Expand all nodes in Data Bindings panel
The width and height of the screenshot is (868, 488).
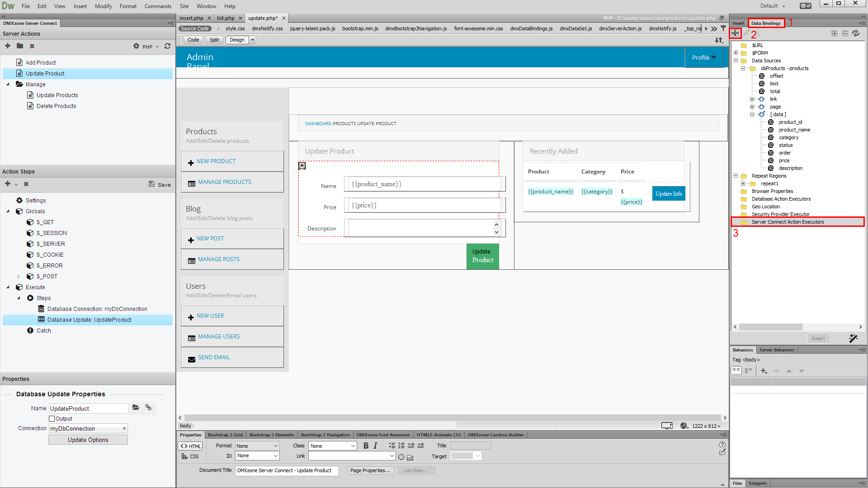[x=835, y=33]
